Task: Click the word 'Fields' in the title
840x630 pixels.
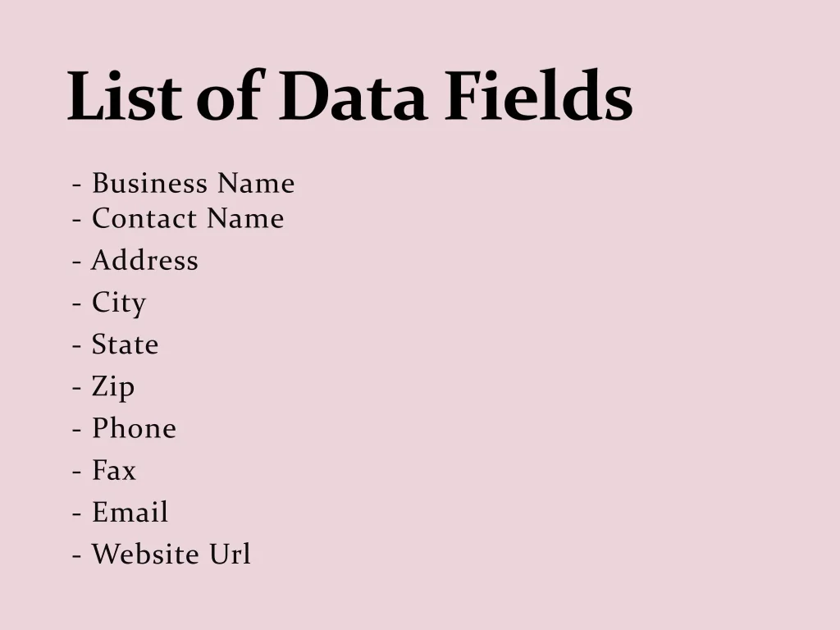Action: [x=539, y=97]
